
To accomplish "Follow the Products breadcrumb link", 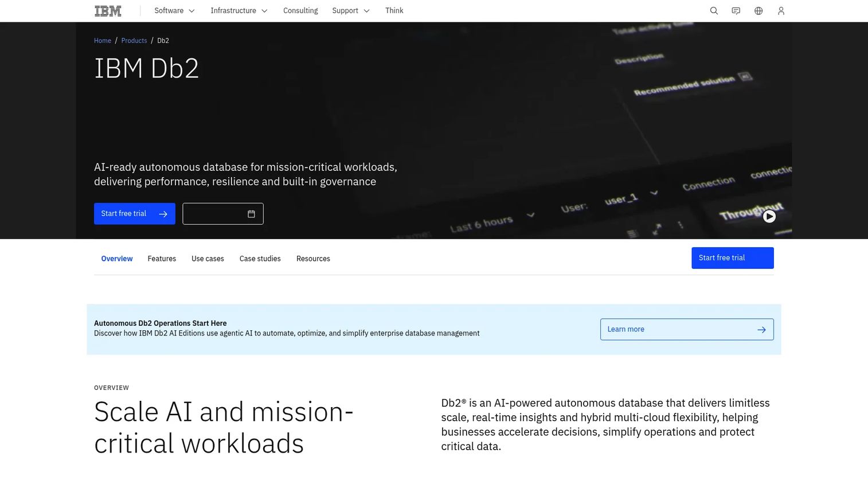I will pyautogui.click(x=134, y=41).
